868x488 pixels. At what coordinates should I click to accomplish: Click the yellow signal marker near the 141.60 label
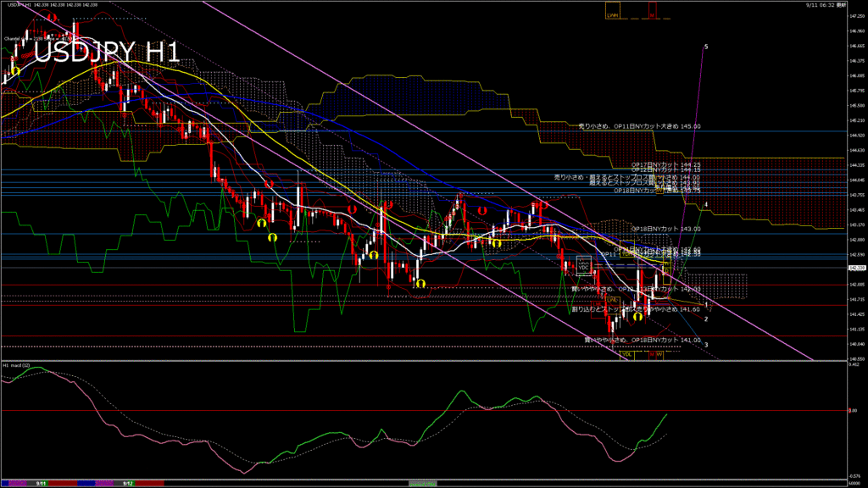click(x=637, y=317)
